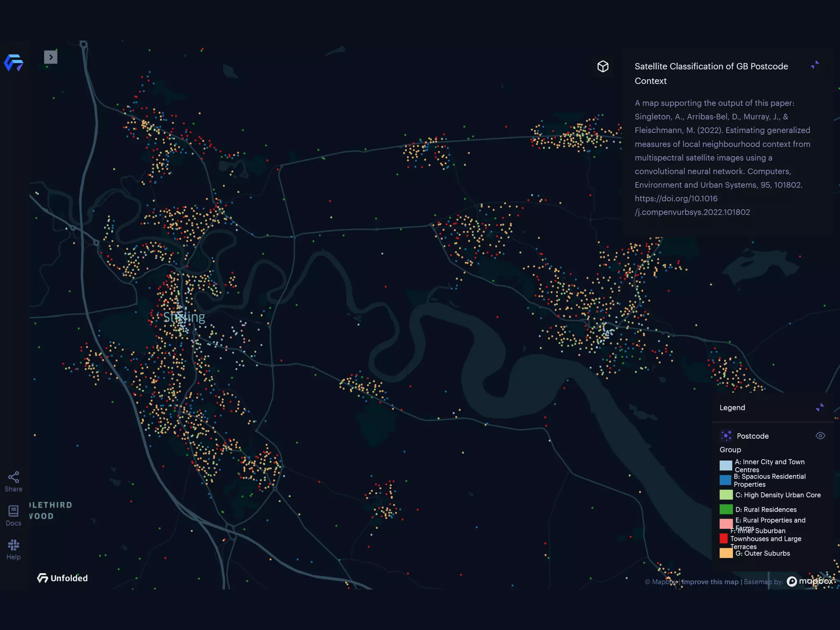Click the Mapbox logo attribution
The image size is (840, 630).
tap(810, 581)
